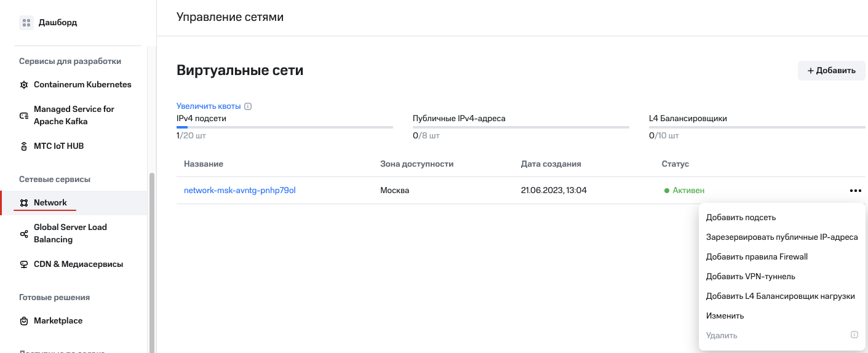Select Добавить L4 Балансировщик нагрузки
This screenshot has height=353, width=868.
click(780, 296)
